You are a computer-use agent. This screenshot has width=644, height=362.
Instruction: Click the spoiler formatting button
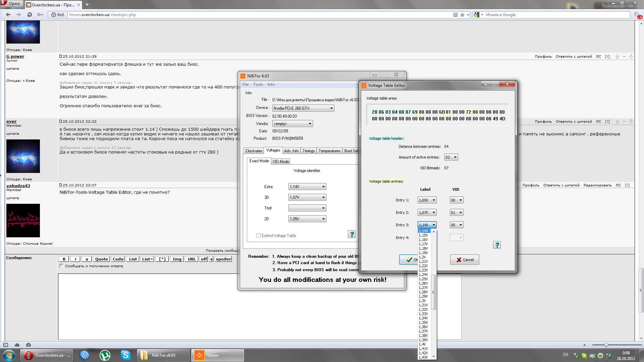tap(223, 259)
